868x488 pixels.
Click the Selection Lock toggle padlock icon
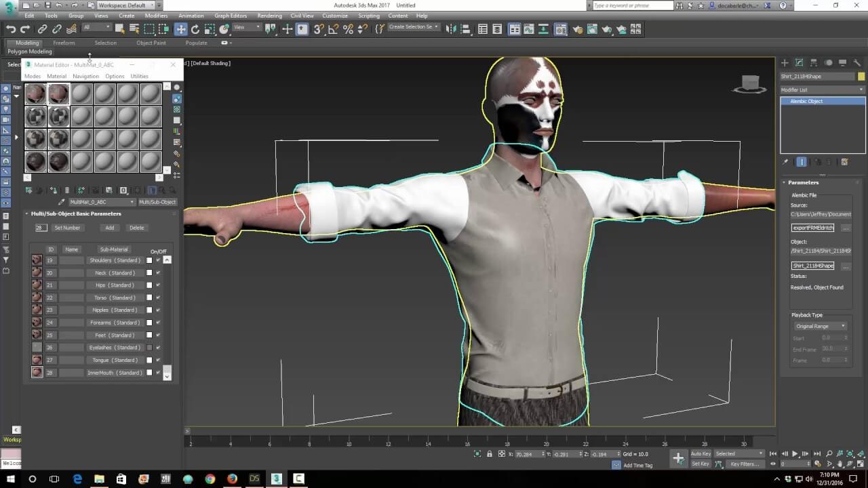tap(490, 453)
